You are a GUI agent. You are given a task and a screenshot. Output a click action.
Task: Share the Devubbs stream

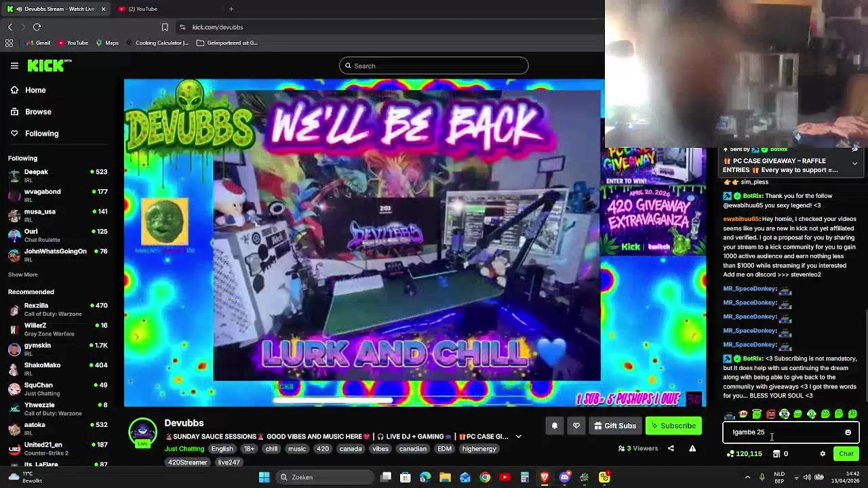tap(671, 448)
